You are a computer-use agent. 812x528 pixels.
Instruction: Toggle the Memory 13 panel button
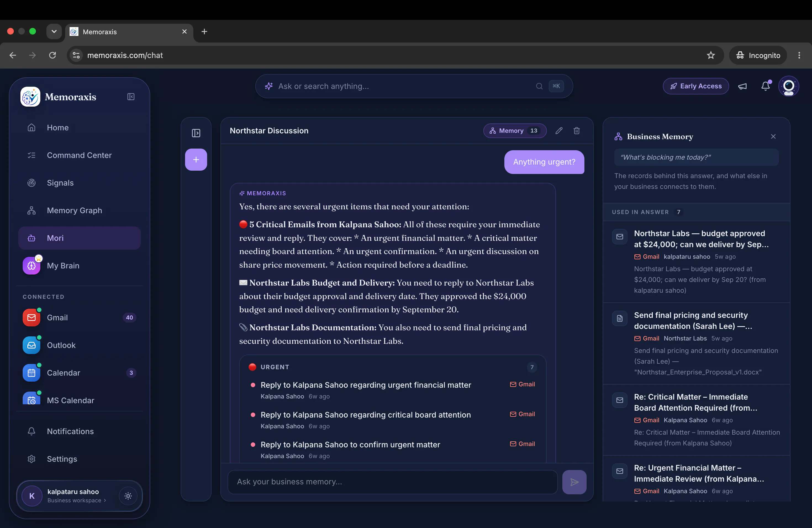515,131
